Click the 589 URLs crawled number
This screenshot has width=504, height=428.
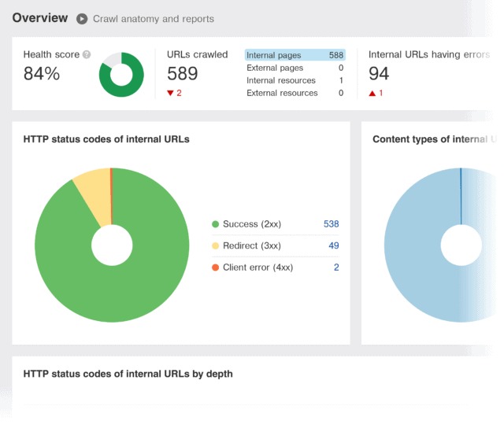pyautogui.click(x=182, y=73)
